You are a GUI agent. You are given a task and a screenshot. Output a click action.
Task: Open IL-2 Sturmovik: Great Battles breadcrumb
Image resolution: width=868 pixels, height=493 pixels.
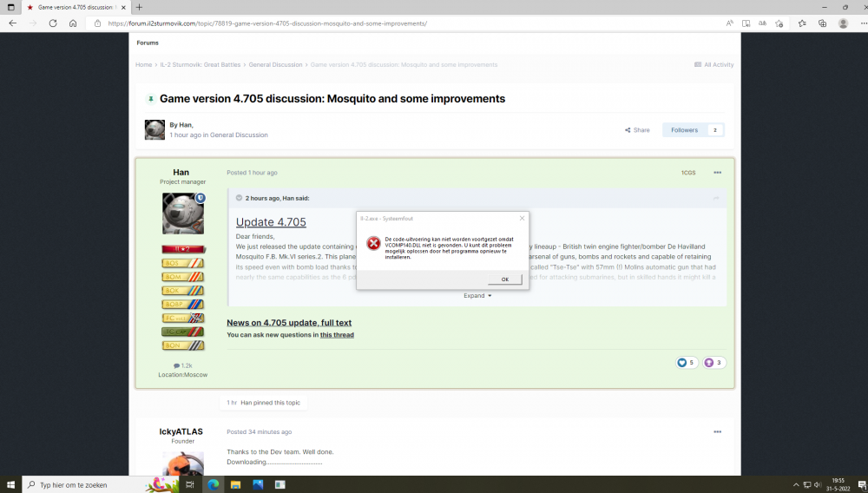(x=201, y=65)
